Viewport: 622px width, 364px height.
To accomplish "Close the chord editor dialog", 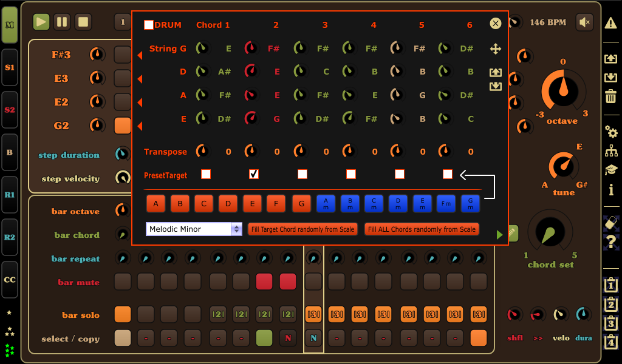I will point(496,24).
